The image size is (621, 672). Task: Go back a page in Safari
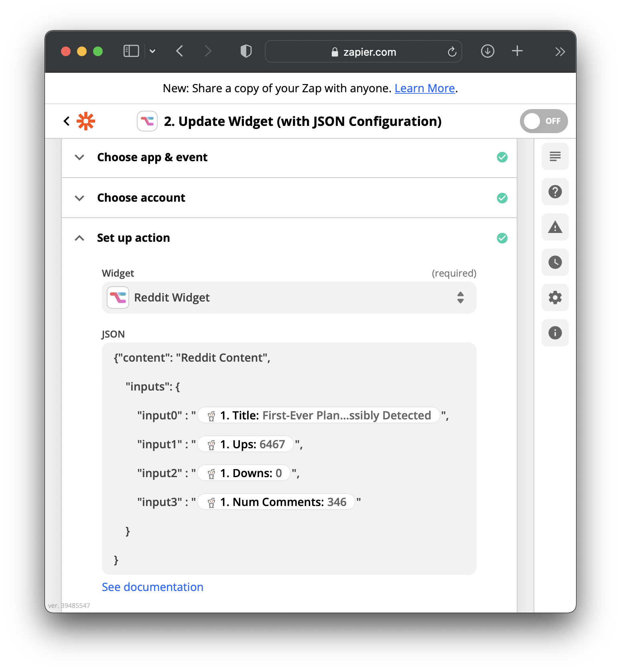[180, 51]
